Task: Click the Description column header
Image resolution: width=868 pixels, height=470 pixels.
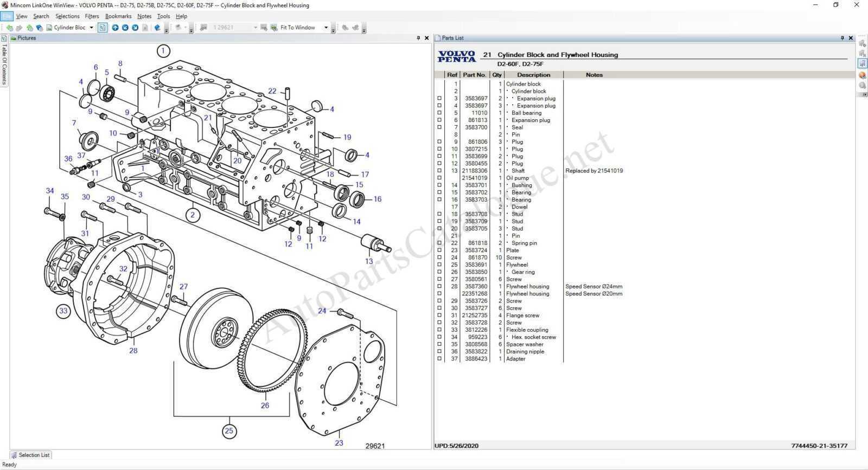Action: tap(534, 75)
